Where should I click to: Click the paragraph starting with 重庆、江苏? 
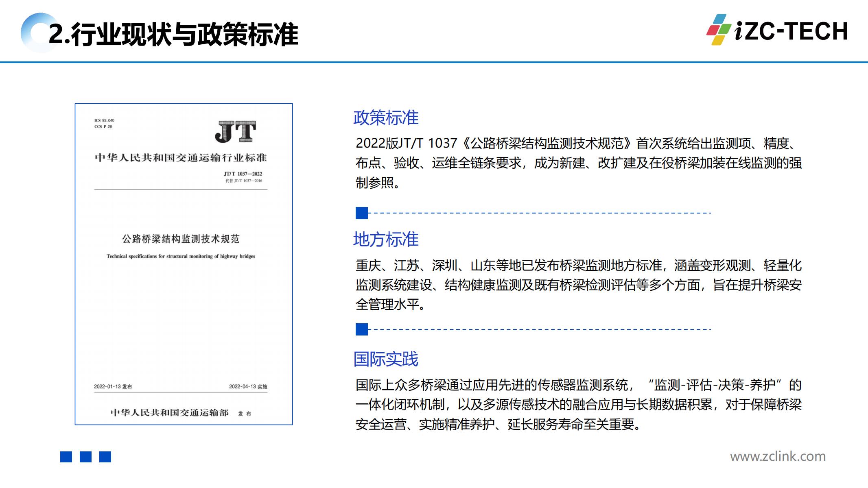click(x=578, y=285)
